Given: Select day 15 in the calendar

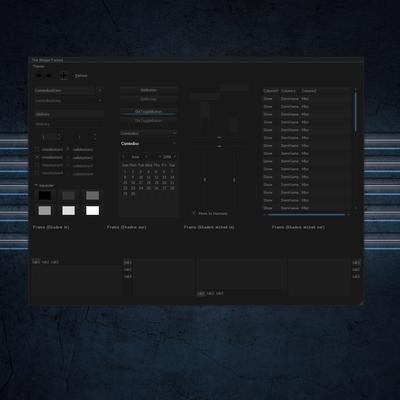Looking at the screenshot, I should (x=125, y=183).
